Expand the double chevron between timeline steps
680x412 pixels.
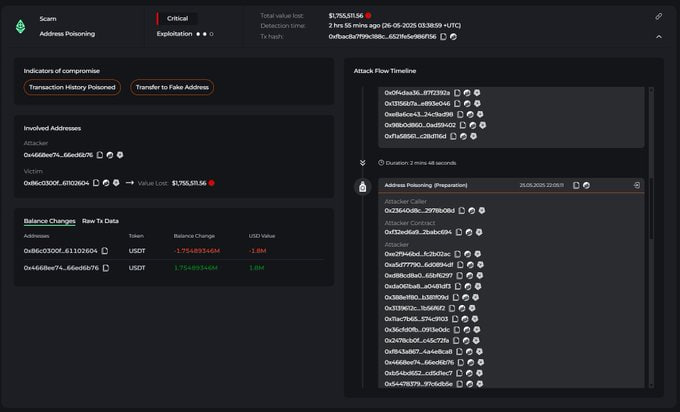pyautogui.click(x=363, y=163)
